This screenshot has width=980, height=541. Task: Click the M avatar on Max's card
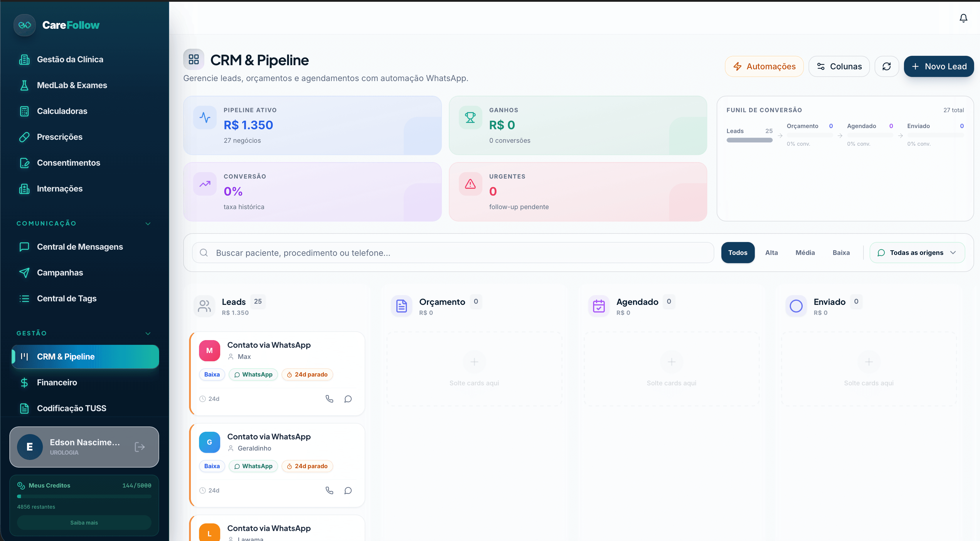click(x=210, y=350)
